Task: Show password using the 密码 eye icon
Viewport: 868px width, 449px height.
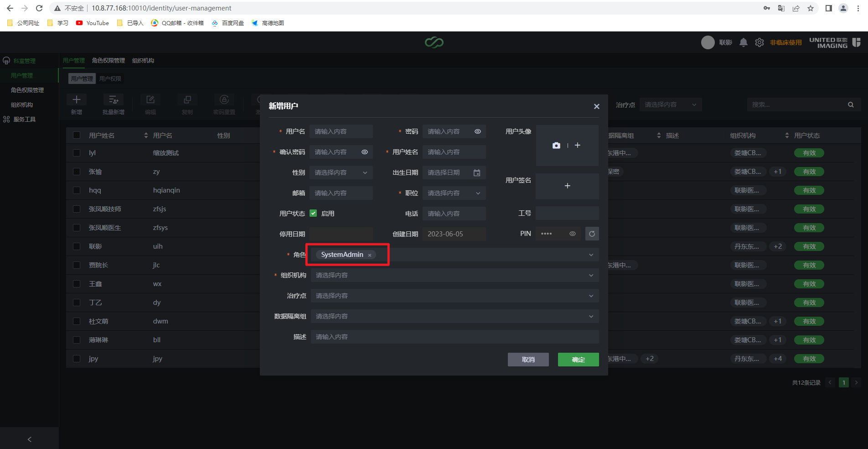Action: [x=478, y=131]
